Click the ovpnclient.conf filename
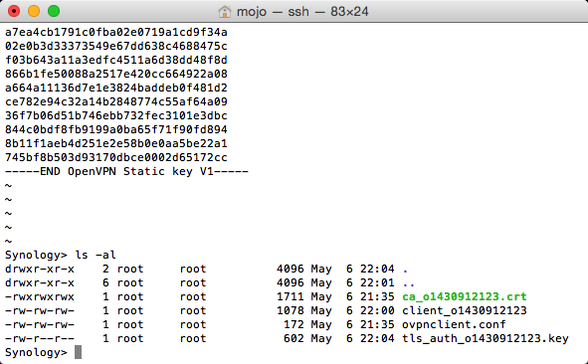 (454, 324)
